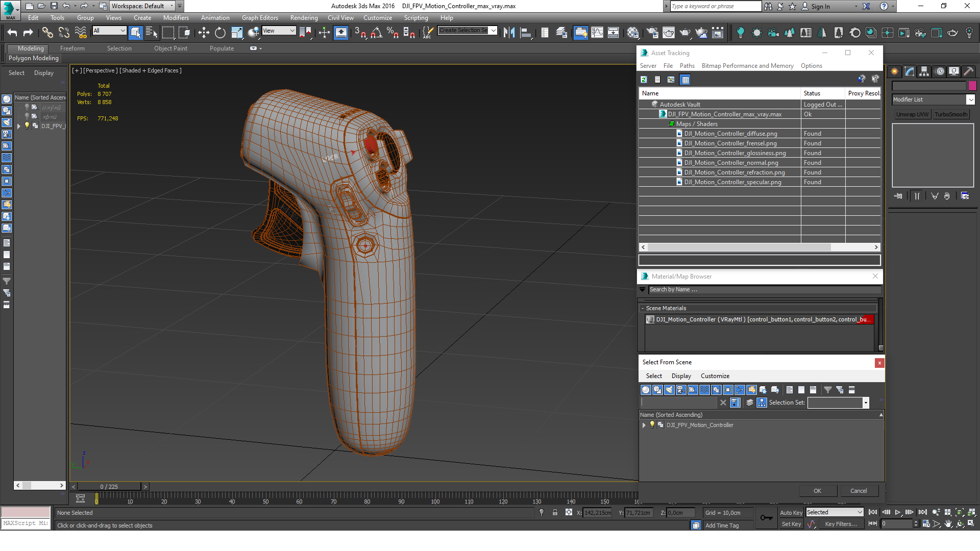The image size is (980, 551).
Task: Open Key Filters button
Action: (841, 524)
